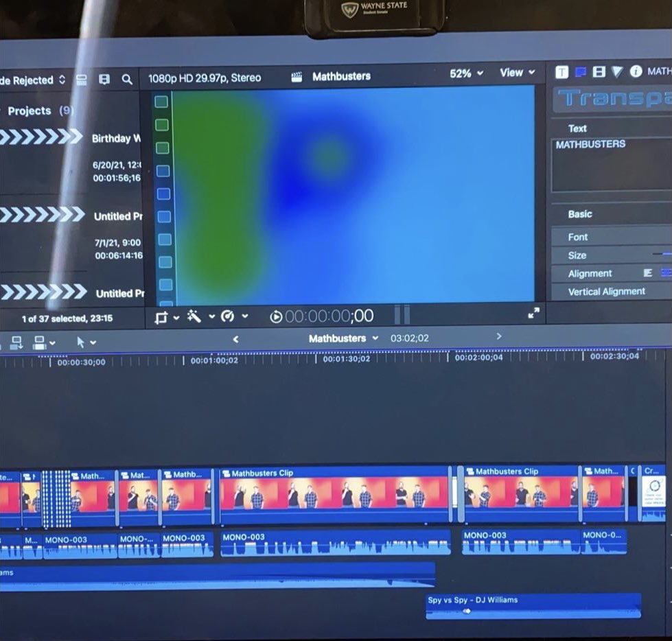Select the MONO-0... audio clip
Screen dimensions: 672x641
(x=604, y=541)
